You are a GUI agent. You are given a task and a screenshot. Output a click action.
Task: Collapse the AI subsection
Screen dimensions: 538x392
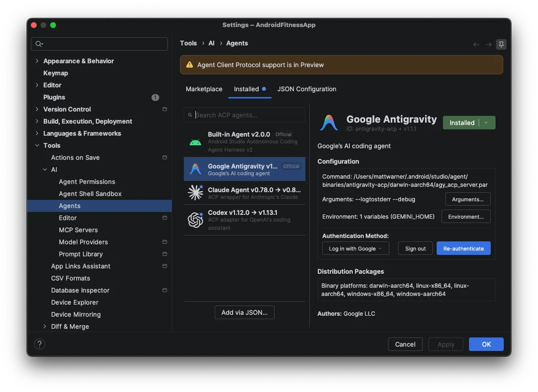(x=45, y=169)
